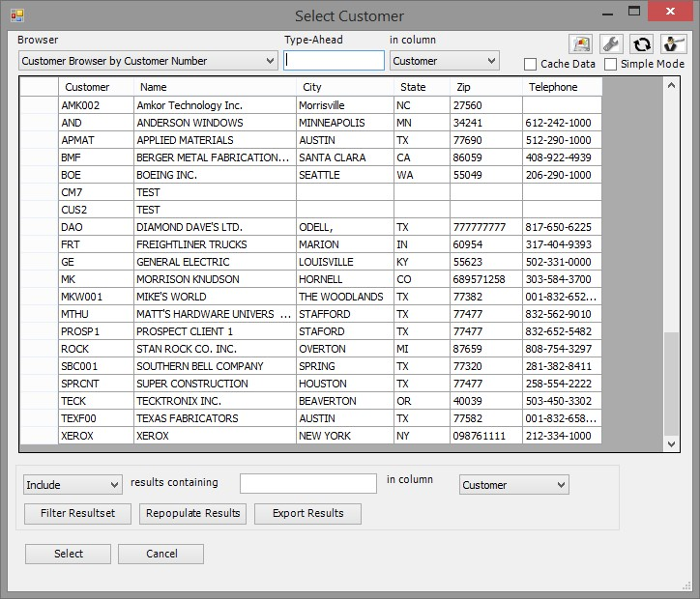Screen dimensions: 700x599
Task: Select customer cell CUS2
Action: pos(96,210)
